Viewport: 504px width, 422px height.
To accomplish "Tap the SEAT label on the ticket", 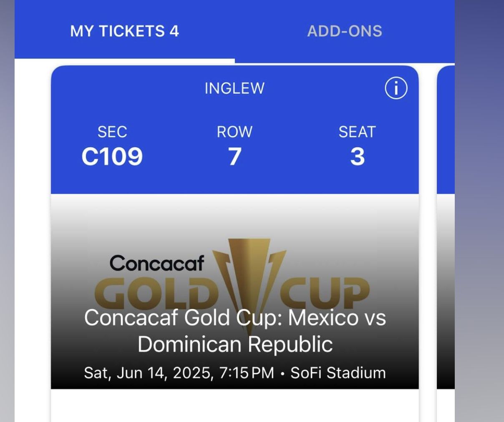I will coord(357,132).
